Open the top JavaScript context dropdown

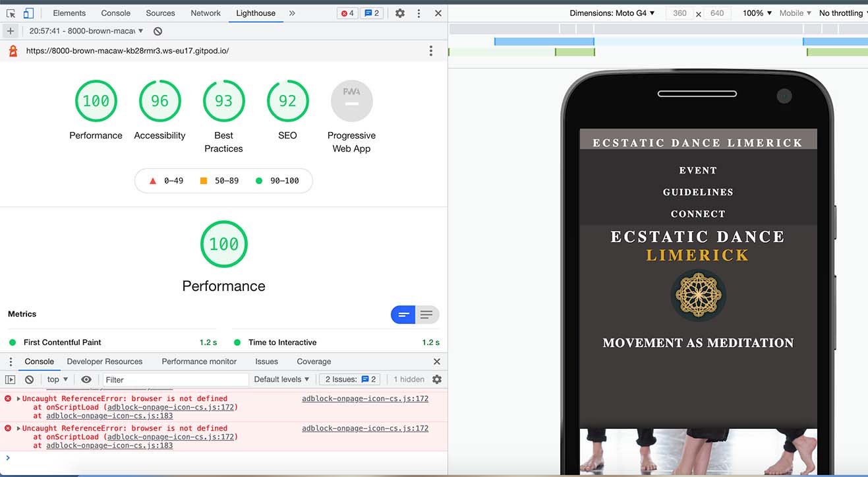pyautogui.click(x=57, y=379)
